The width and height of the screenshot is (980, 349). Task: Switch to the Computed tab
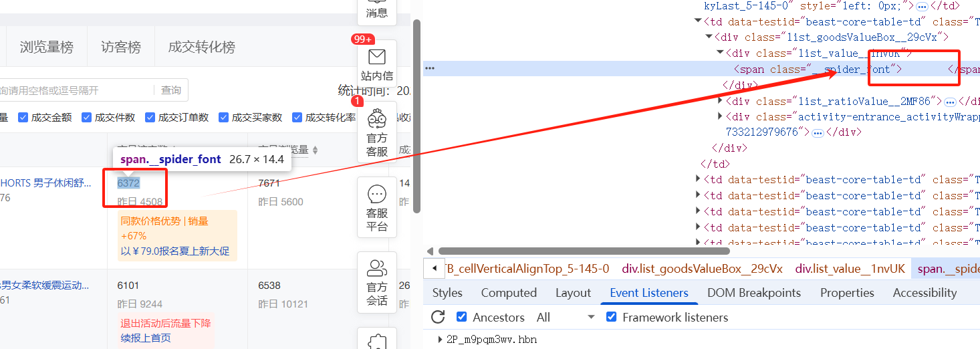(509, 293)
